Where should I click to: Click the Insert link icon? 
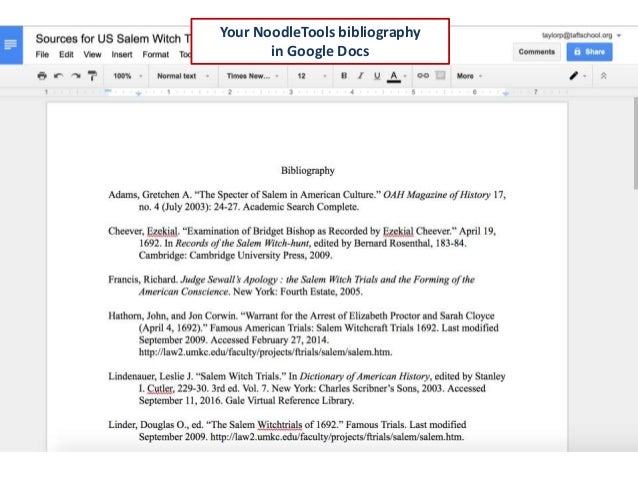tap(423, 75)
